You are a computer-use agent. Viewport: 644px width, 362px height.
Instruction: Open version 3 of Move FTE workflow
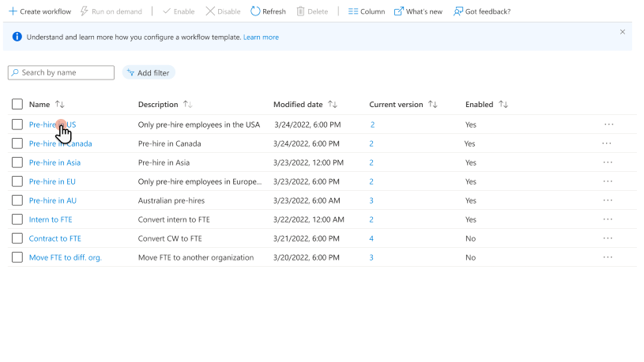click(x=371, y=257)
